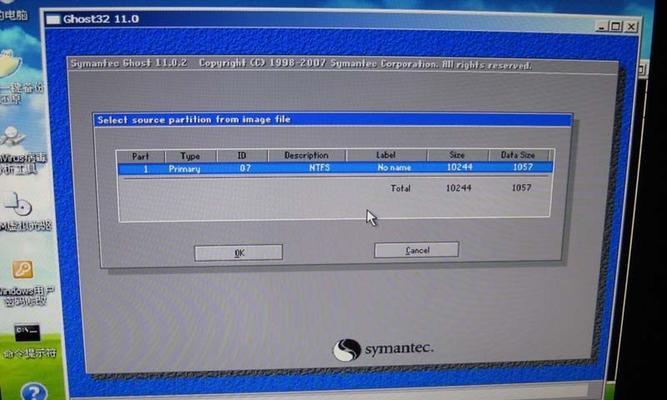This screenshot has height=400, width=667.
Task: Click the Part column header
Action: pyautogui.click(x=140, y=156)
